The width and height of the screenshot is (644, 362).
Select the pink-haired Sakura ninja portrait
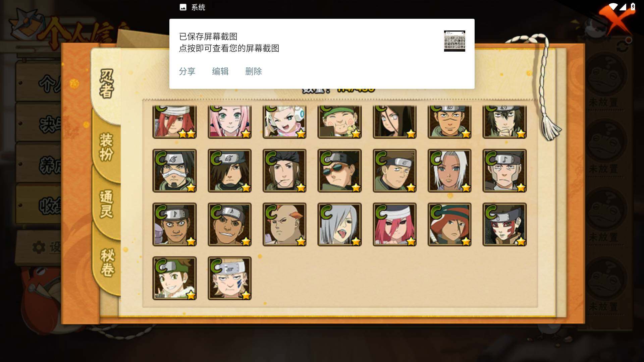click(x=229, y=122)
